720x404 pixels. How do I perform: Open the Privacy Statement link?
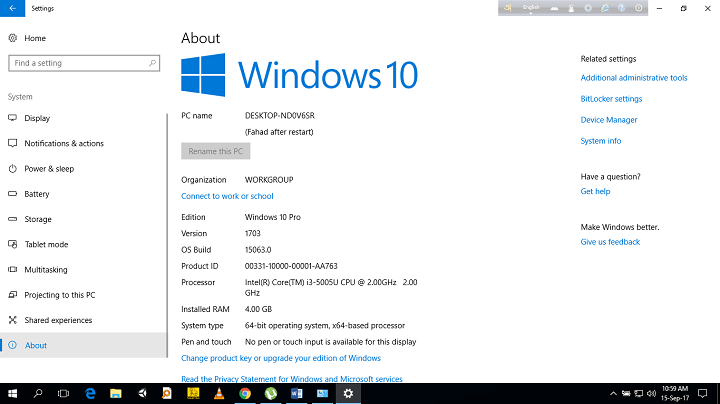point(292,379)
